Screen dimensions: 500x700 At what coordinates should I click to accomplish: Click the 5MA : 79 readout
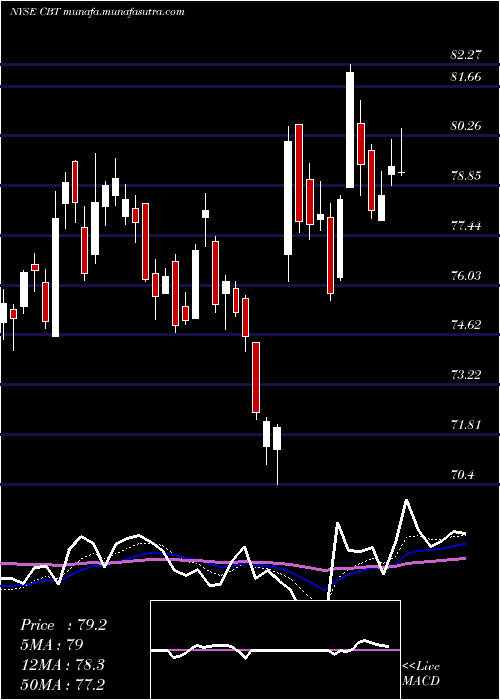click(52, 645)
